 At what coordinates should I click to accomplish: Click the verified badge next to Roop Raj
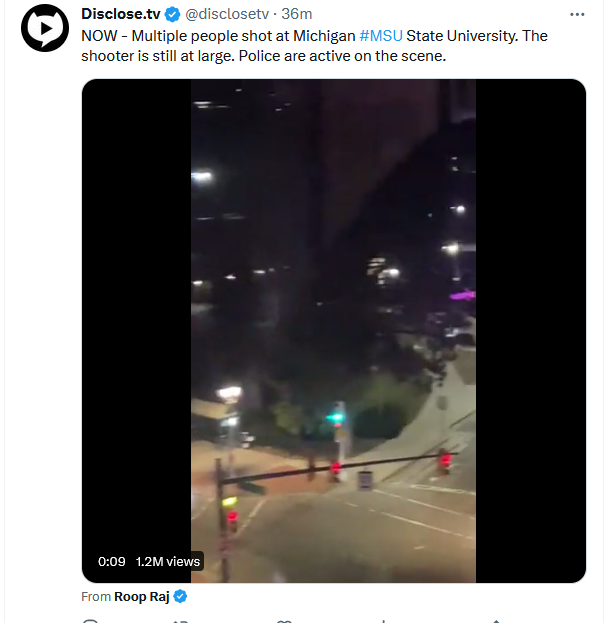point(180,596)
